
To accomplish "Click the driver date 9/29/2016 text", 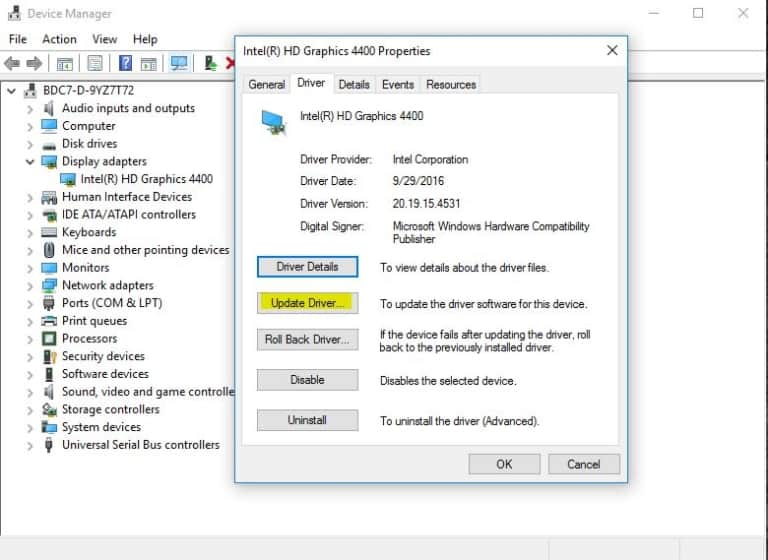I will [x=418, y=181].
